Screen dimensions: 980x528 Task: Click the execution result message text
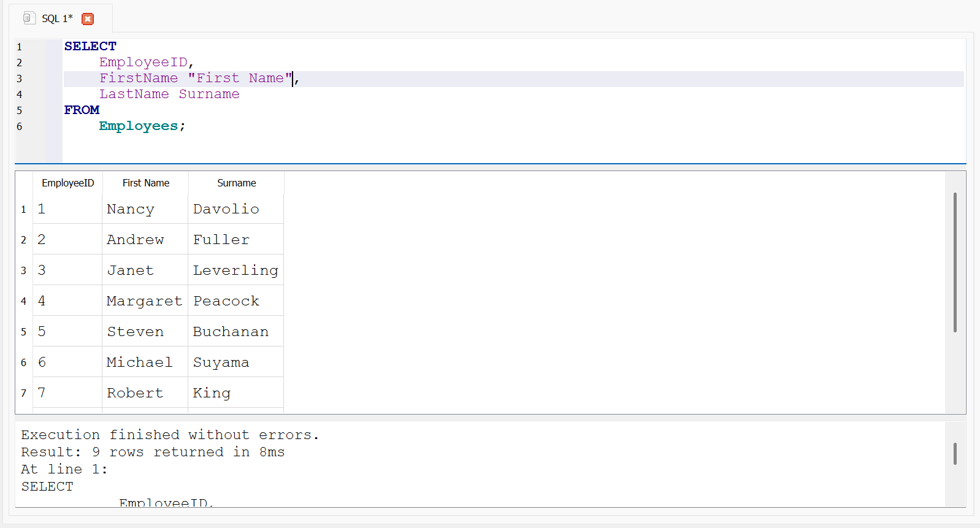click(170, 435)
